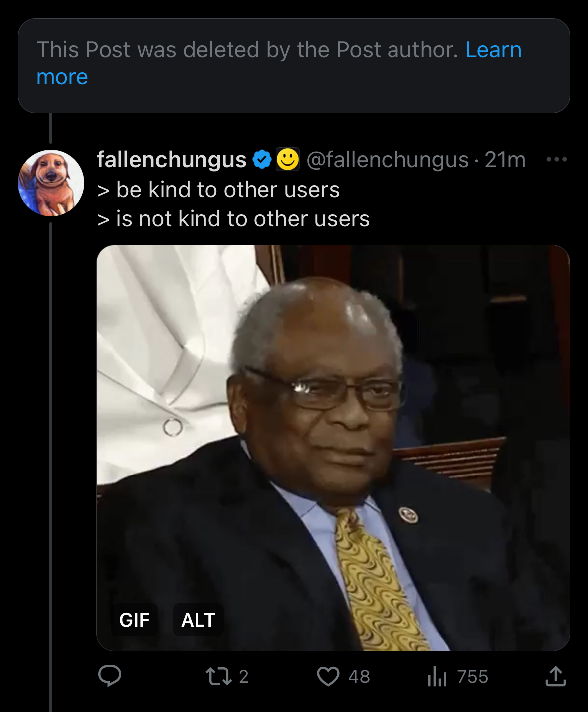This screenshot has width=588, height=712.
Task: Repost the fallenchungus post
Action: 216,676
